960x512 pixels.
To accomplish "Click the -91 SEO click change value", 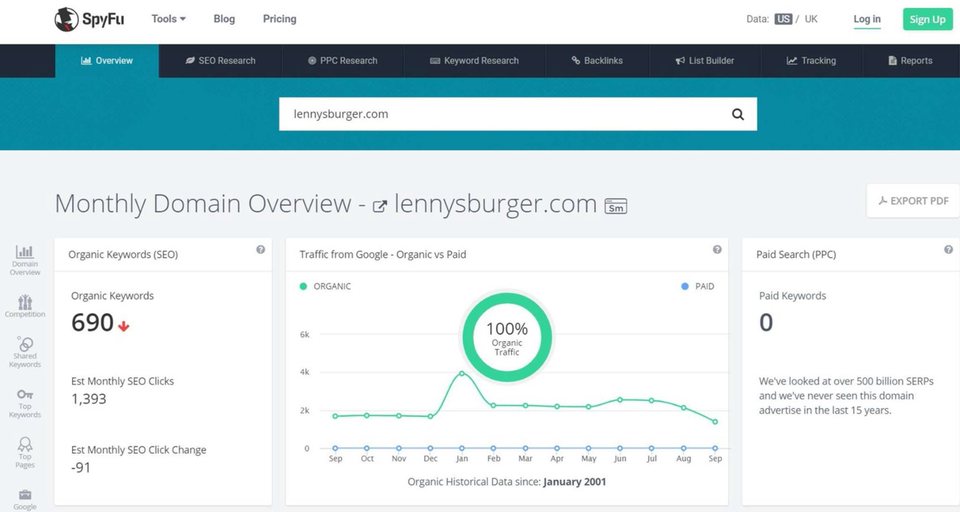I will click(81, 467).
